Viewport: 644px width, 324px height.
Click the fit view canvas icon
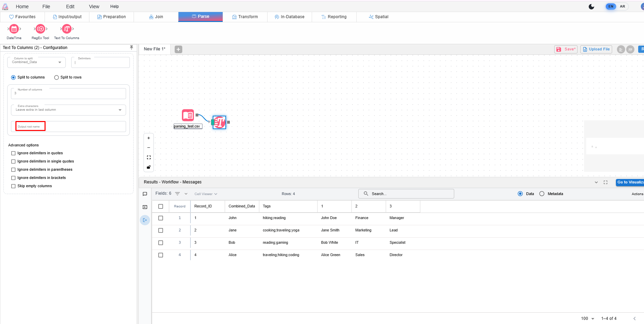click(x=149, y=157)
